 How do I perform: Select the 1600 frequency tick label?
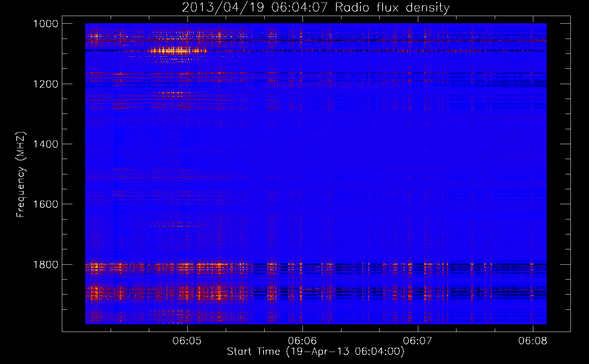tap(46, 204)
